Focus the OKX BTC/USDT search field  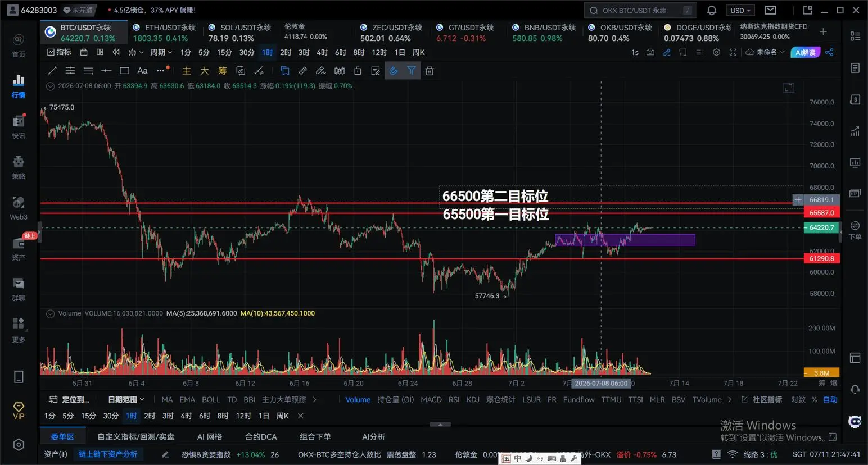[640, 10]
